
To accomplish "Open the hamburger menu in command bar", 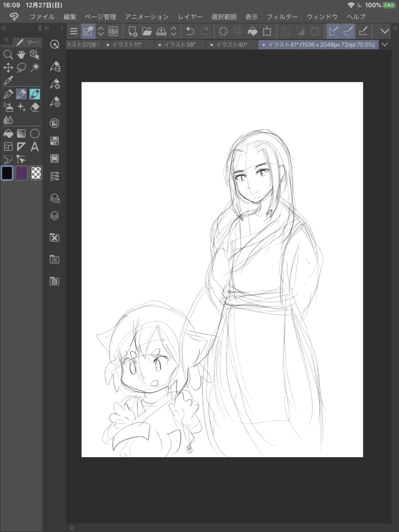I will pos(73,31).
